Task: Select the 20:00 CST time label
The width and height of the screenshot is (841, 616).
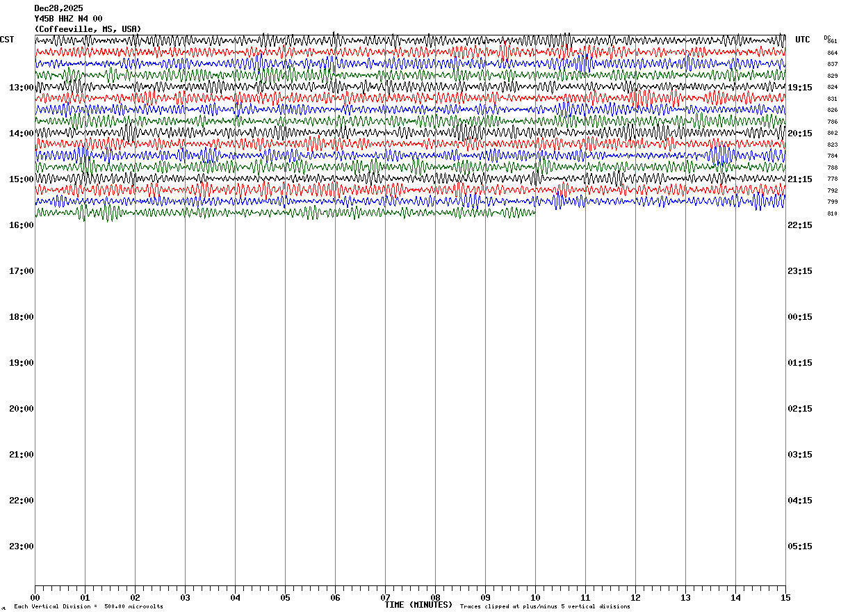Action: click(x=22, y=409)
